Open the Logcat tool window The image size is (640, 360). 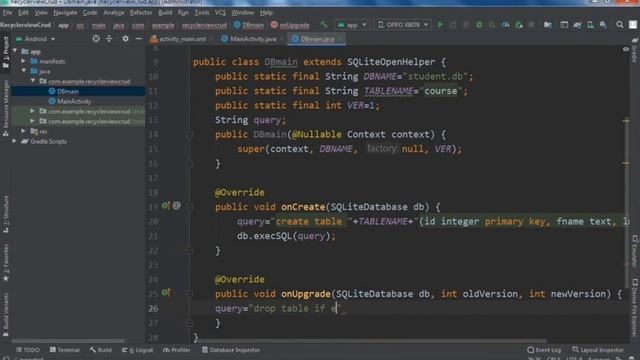(138, 350)
